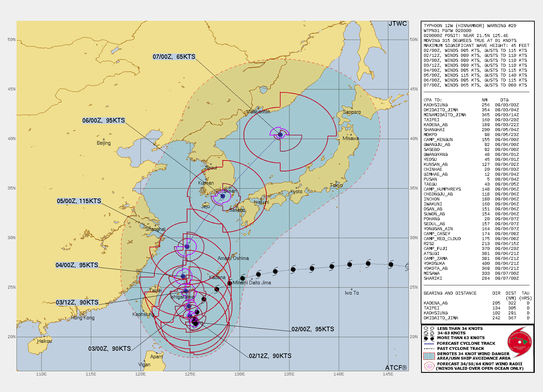The height and width of the screenshot is (392, 543).
Task: Click the Sapporo city label on the map
Action: coord(352,112)
